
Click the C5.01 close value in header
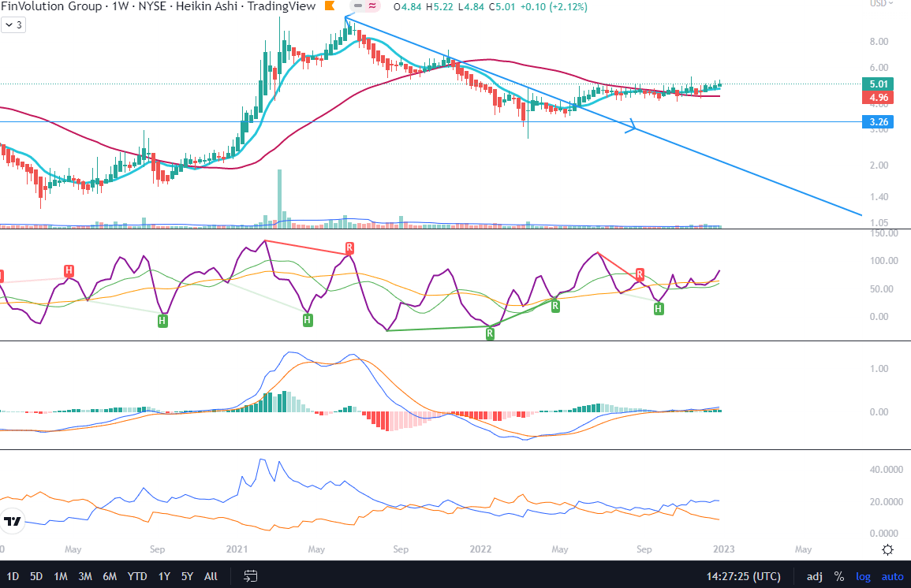(x=502, y=7)
